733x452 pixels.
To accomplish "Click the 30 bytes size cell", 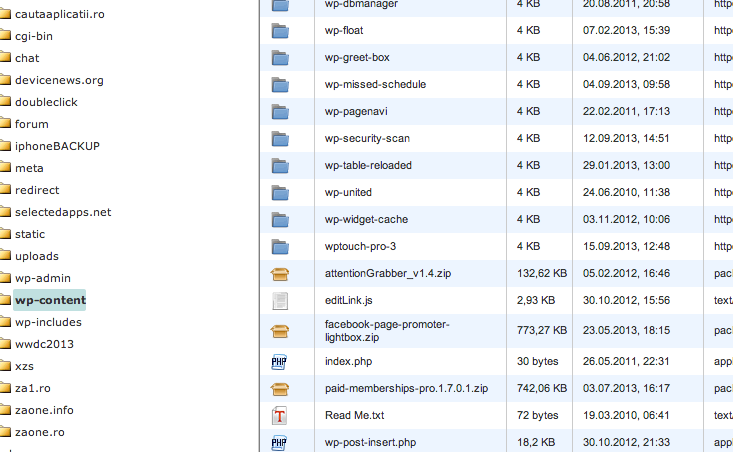I will [538, 361].
